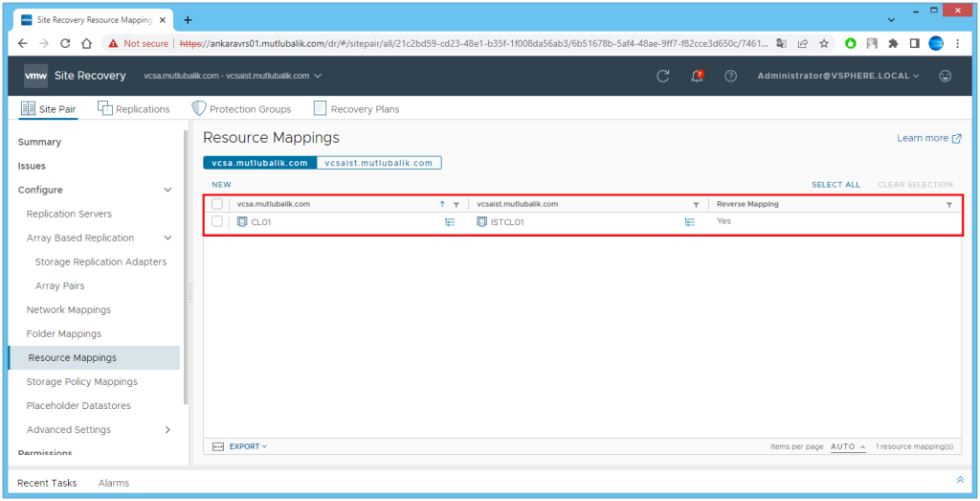Open Summary in the sidebar
The width and height of the screenshot is (980, 501).
(x=39, y=142)
